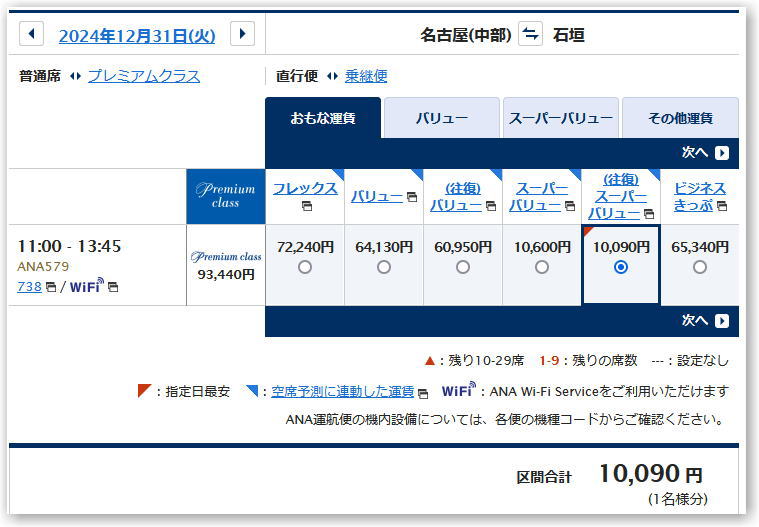Open (往復)スーパーバリュー fare link
Image resolution: width=759 pixels, height=527 pixels.
pos(617,196)
